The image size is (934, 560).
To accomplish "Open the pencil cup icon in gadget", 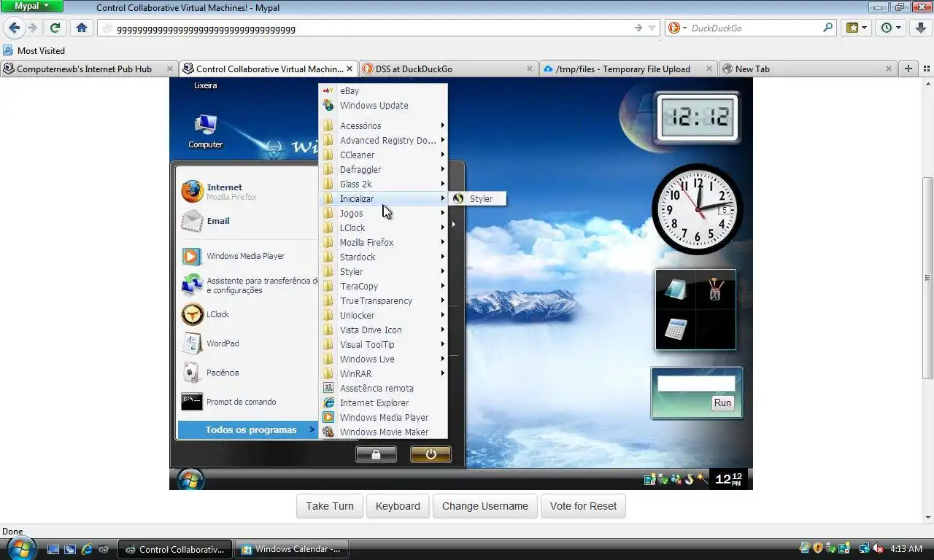I will point(715,289).
